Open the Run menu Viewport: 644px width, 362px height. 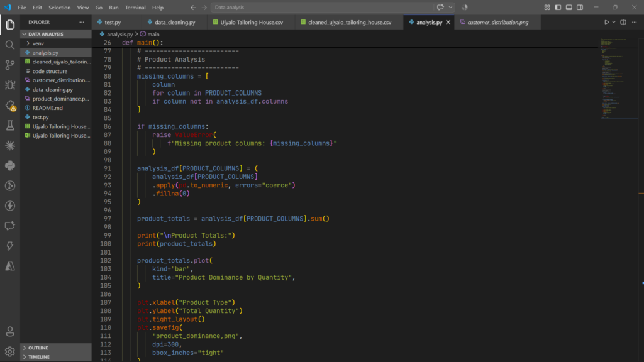pyautogui.click(x=114, y=8)
